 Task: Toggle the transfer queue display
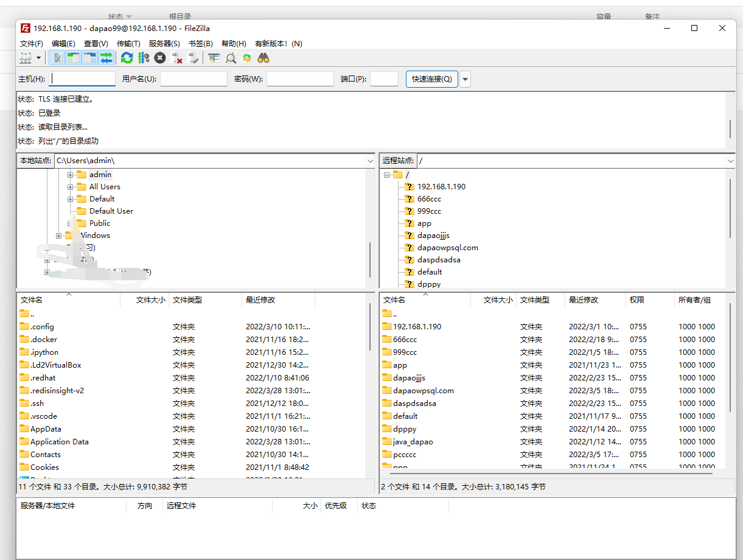point(106,58)
